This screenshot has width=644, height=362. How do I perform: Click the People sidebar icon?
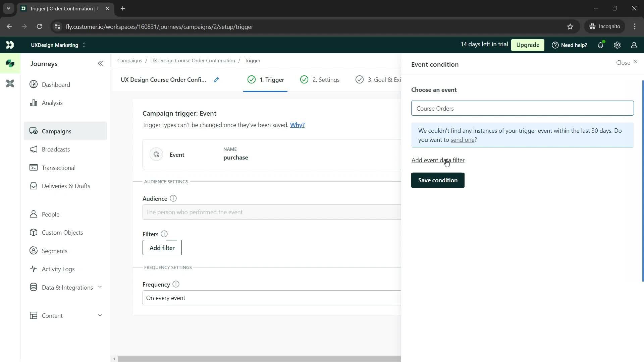click(x=33, y=214)
